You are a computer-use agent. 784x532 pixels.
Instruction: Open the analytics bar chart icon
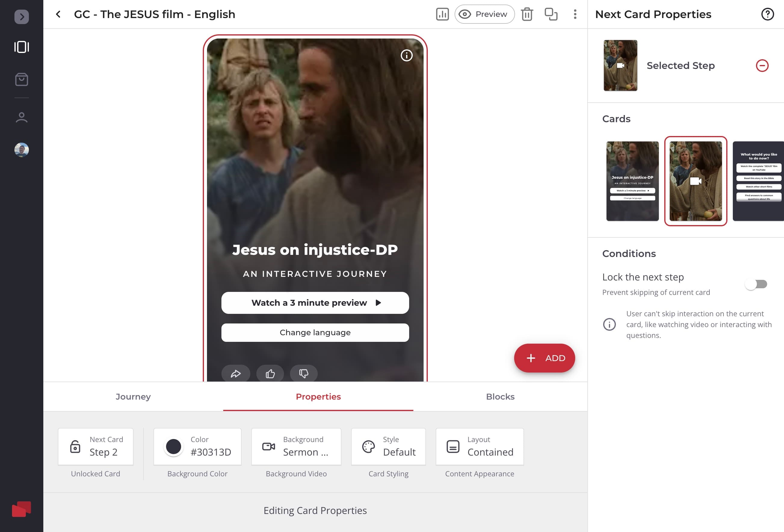click(x=442, y=14)
